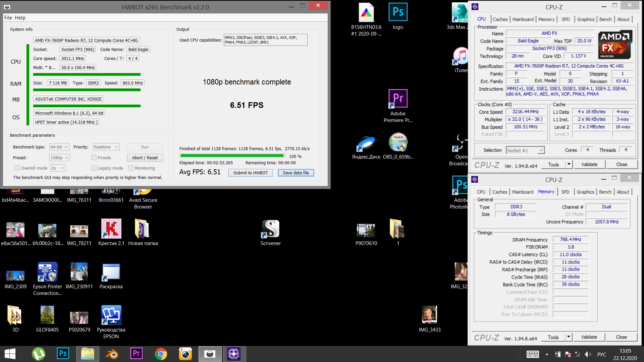
Task: Open the 3D folder on the desktop
Action: 15,319
